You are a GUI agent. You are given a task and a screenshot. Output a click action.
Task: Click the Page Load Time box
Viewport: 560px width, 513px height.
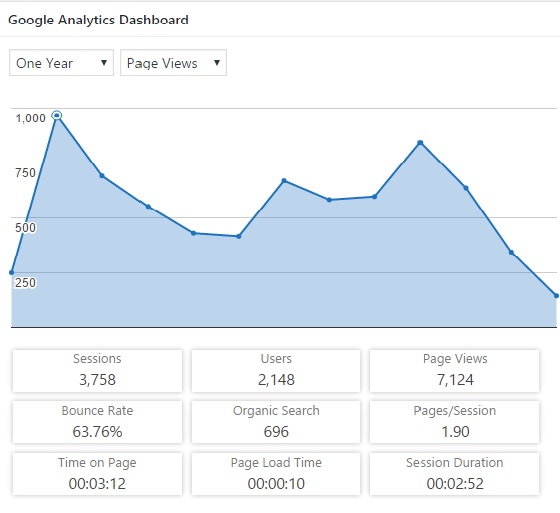click(276, 474)
